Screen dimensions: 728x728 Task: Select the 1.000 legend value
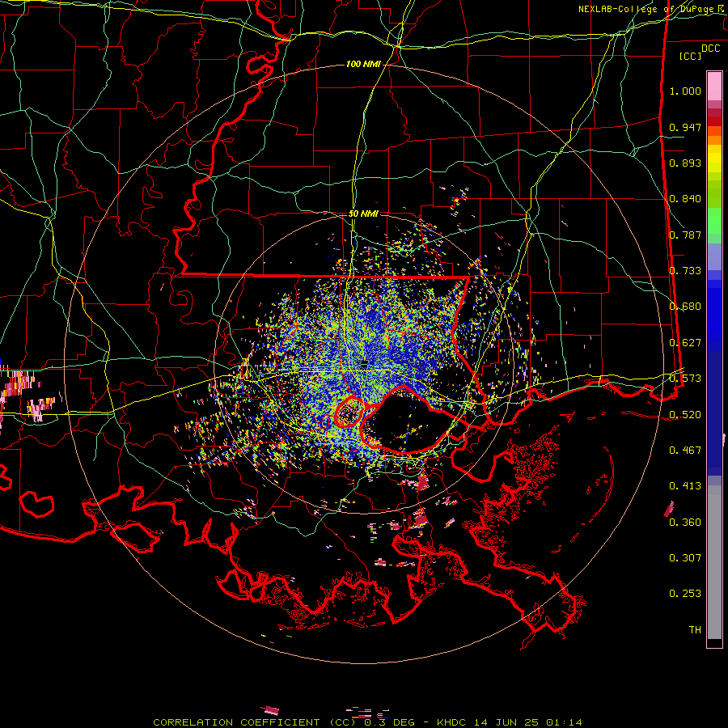(685, 91)
